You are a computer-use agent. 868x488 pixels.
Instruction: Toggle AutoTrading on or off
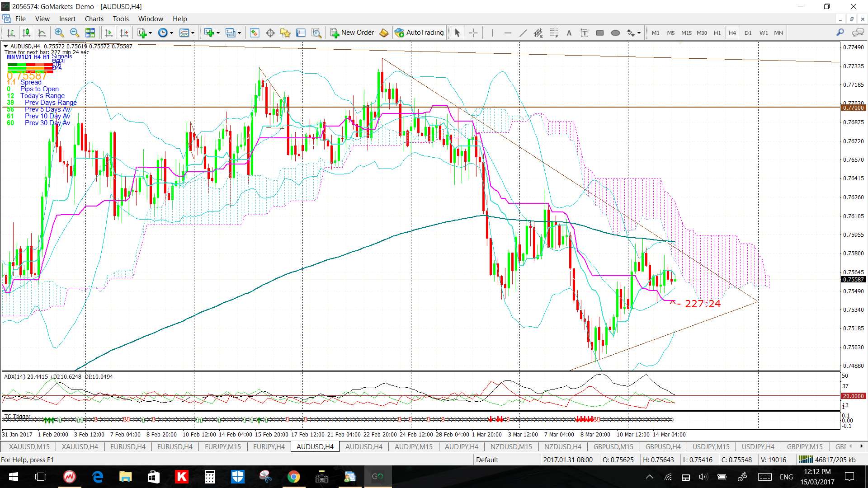[419, 33]
